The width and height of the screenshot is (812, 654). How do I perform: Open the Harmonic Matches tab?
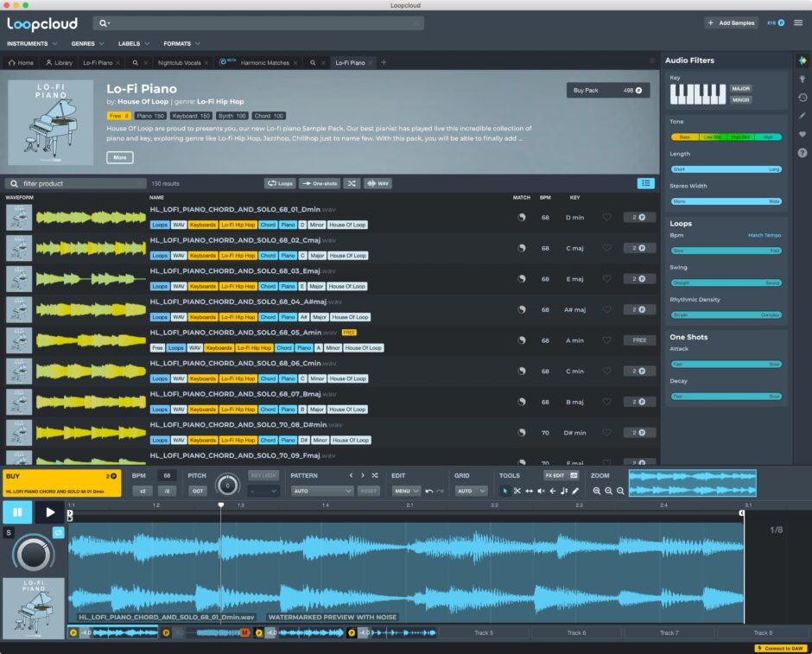[265, 62]
